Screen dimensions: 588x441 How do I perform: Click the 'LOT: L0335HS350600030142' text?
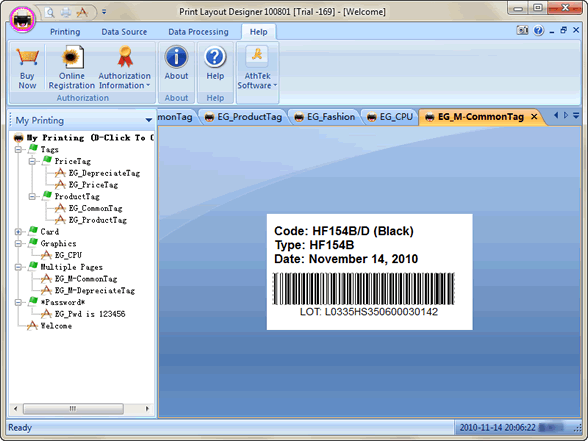coord(369,312)
